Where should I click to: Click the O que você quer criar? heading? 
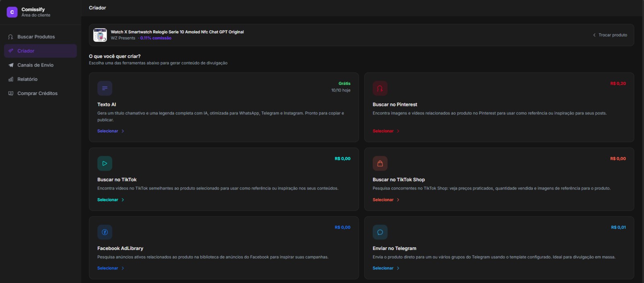[115, 56]
